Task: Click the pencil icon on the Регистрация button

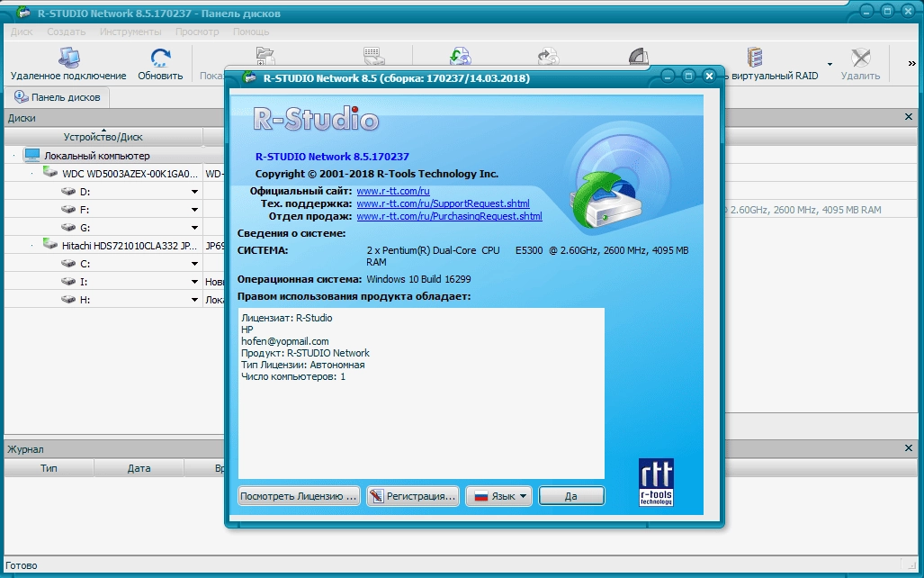Action: [x=377, y=496]
